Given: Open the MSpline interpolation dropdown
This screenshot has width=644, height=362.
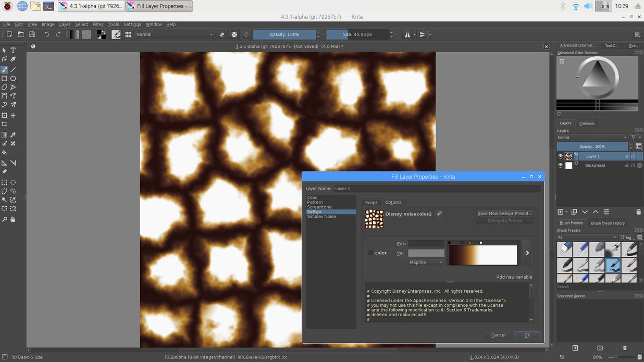Looking at the screenshot, I should pyautogui.click(x=426, y=263).
